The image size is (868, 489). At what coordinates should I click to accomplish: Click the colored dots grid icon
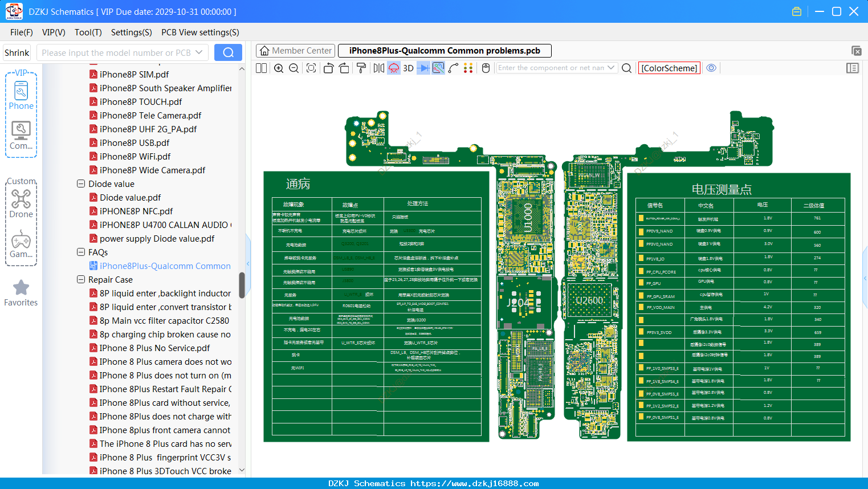[468, 68]
